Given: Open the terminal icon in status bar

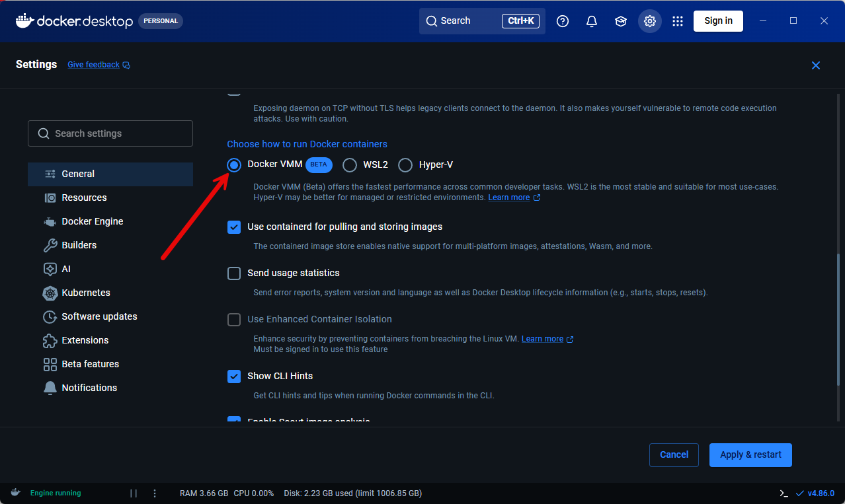Looking at the screenshot, I should [x=784, y=493].
